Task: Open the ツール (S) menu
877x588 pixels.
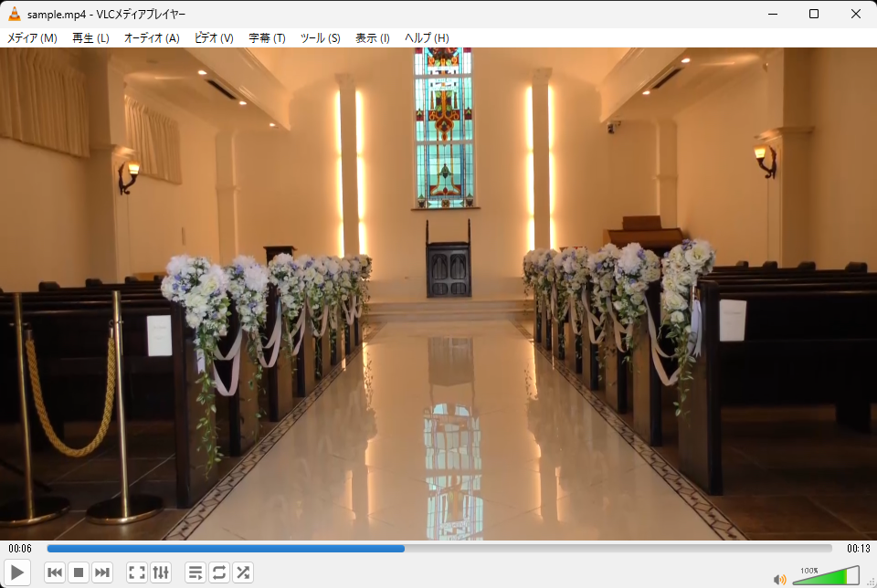Action: click(x=320, y=38)
